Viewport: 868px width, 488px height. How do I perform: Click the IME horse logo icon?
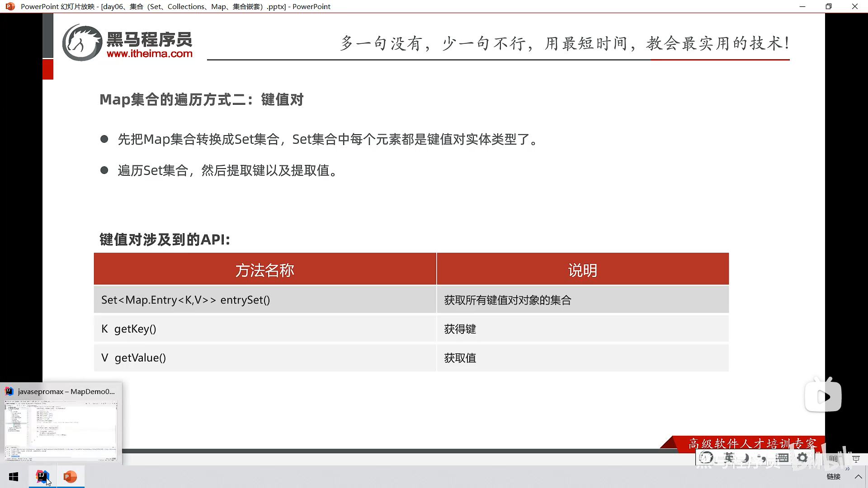click(x=706, y=458)
